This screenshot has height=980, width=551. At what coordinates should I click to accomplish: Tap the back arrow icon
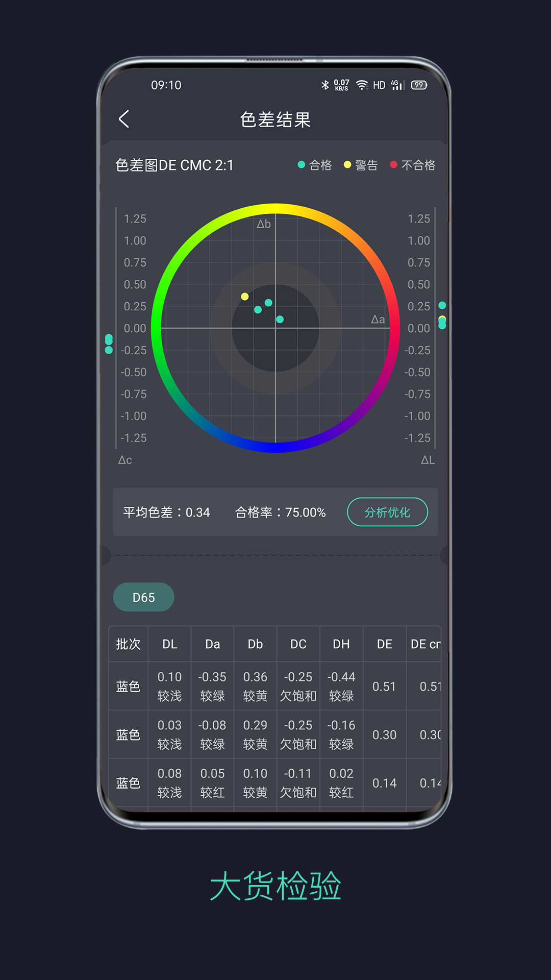point(124,119)
